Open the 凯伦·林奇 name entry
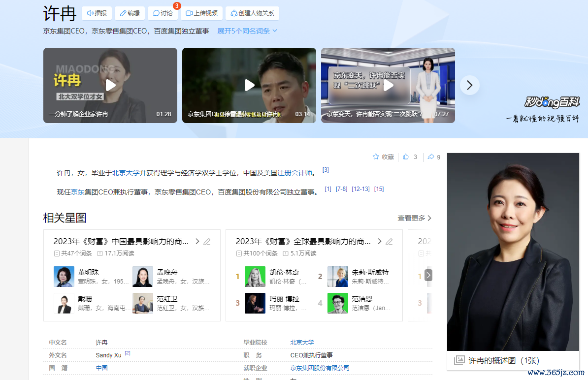Viewport: 588px width, 380px height. pyautogui.click(x=284, y=272)
